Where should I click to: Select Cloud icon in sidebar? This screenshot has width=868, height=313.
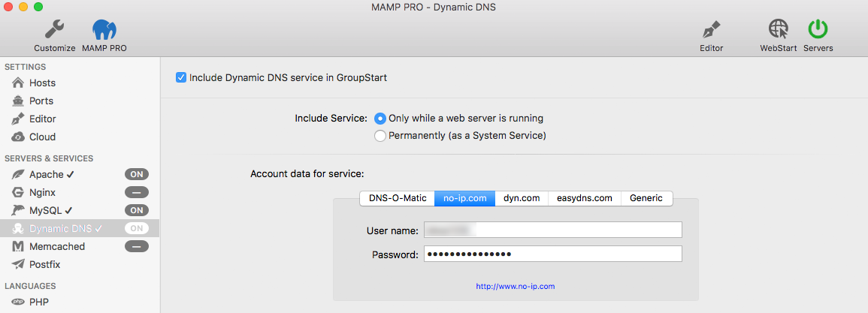18,137
